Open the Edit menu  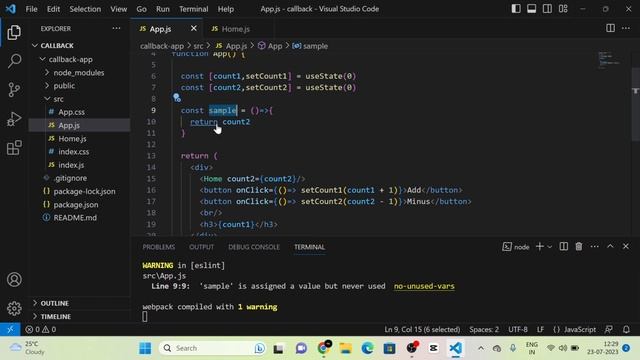pyautogui.click(x=53, y=9)
